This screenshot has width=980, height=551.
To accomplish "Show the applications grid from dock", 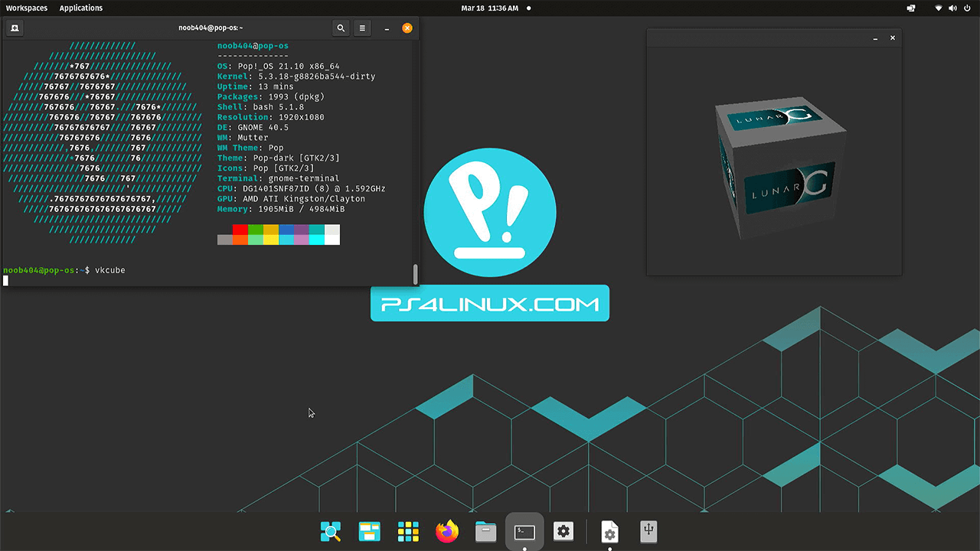I will (408, 531).
